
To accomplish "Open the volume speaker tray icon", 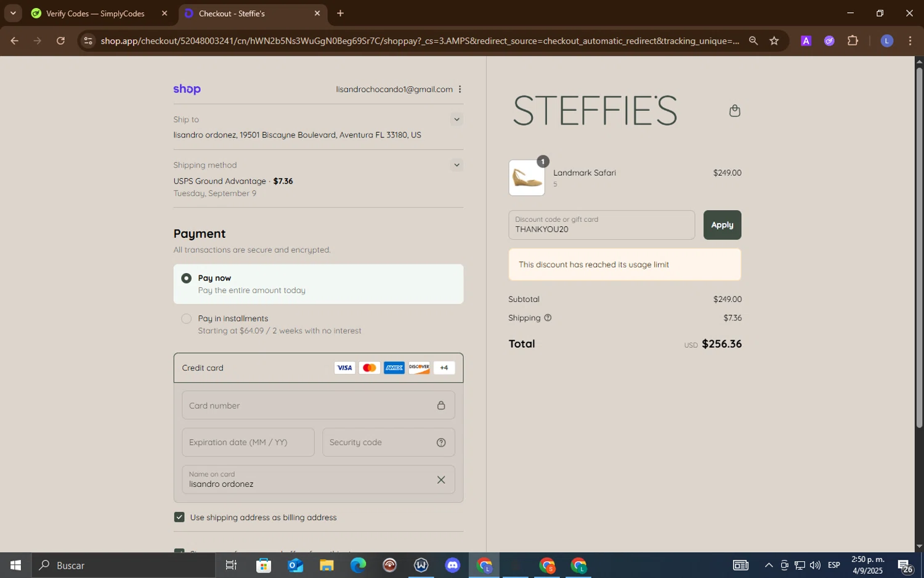I will (815, 565).
